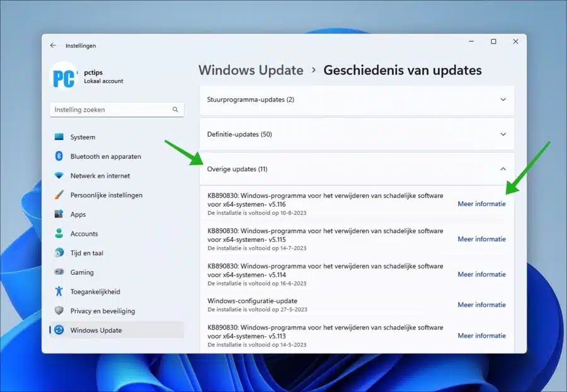
Task: Open the Apps settings label
Action: [78, 214]
